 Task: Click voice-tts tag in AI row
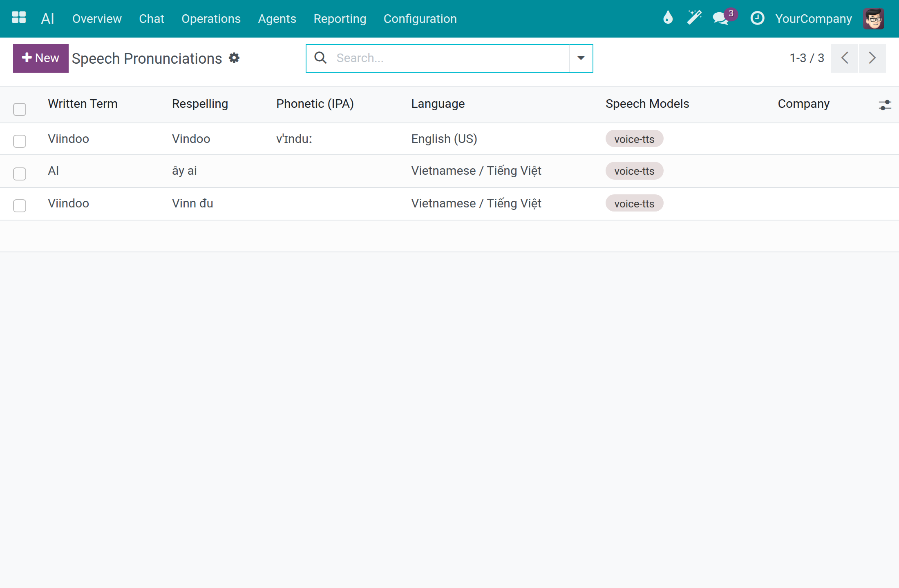(x=634, y=171)
